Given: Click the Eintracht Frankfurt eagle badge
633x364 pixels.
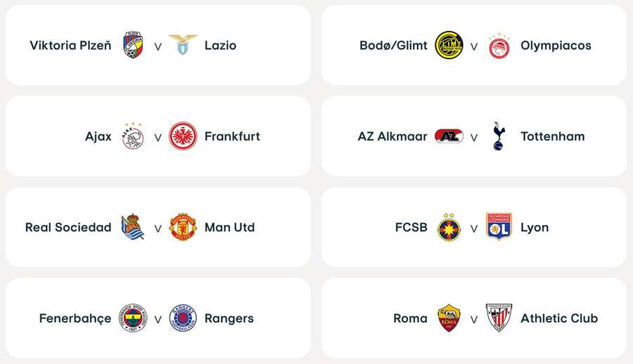Looking at the screenshot, I should click(x=183, y=136).
